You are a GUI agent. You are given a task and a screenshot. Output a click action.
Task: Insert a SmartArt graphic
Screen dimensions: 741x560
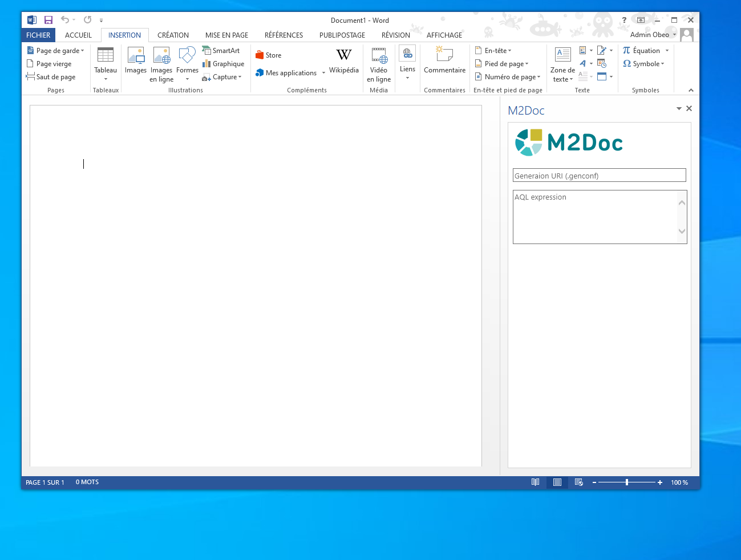221,51
